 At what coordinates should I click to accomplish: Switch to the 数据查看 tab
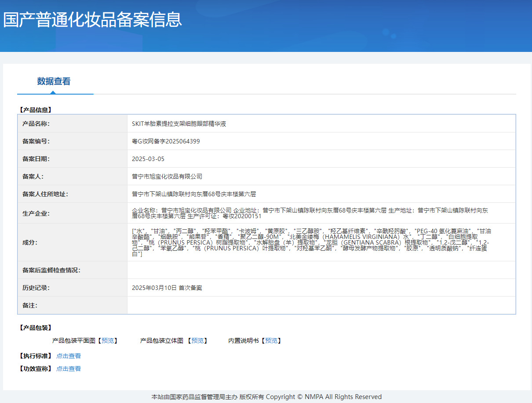pos(54,81)
